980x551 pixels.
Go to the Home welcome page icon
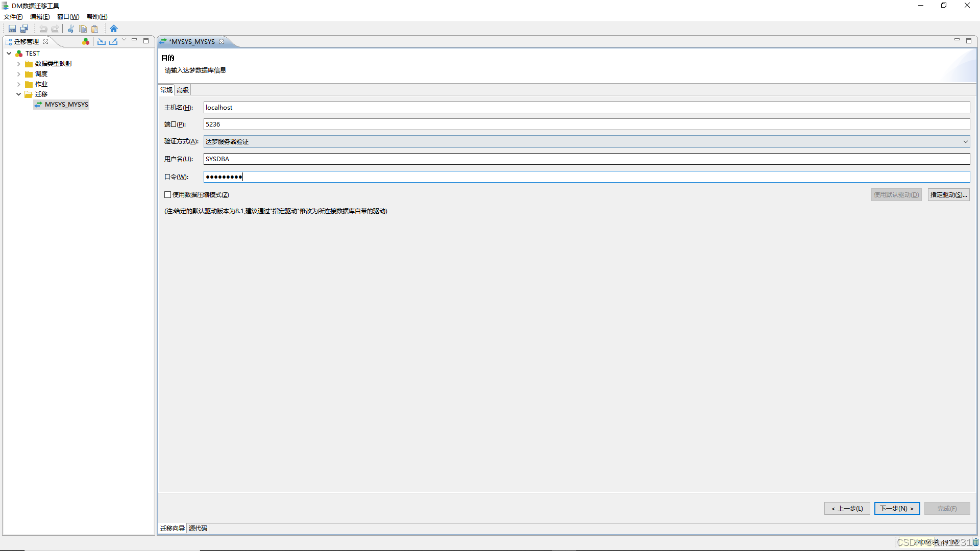(x=114, y=29)
